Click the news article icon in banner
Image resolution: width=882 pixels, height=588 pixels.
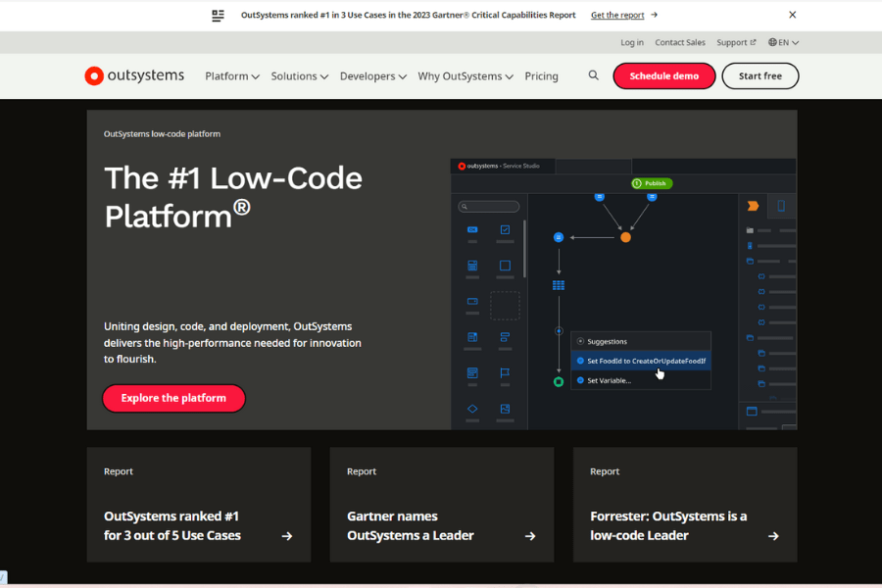click(x=218, y=16)
